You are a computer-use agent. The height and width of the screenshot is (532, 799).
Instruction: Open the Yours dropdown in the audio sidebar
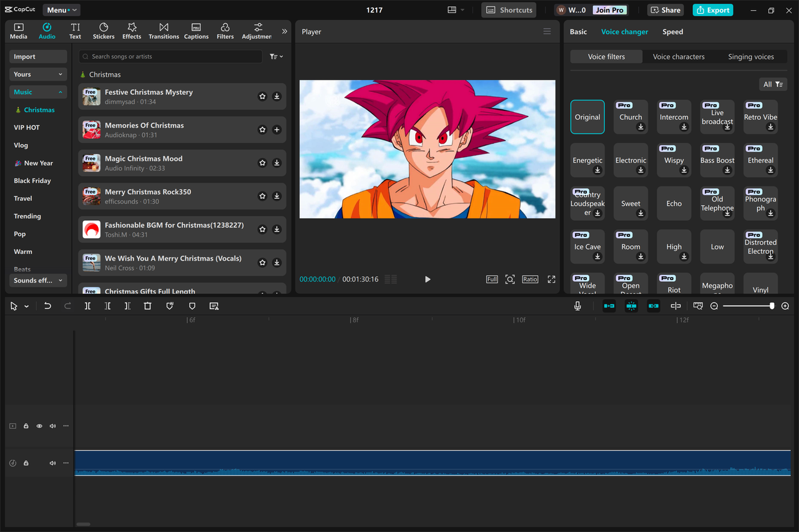click(37, 74)
